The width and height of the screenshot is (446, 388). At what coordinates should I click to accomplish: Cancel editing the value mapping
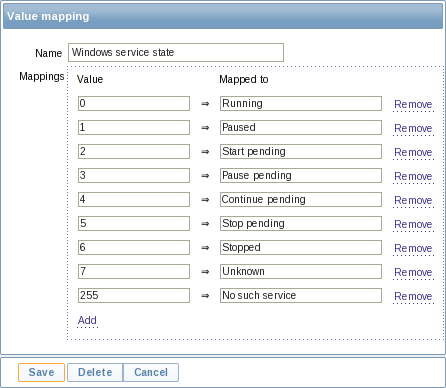(151, 372)
